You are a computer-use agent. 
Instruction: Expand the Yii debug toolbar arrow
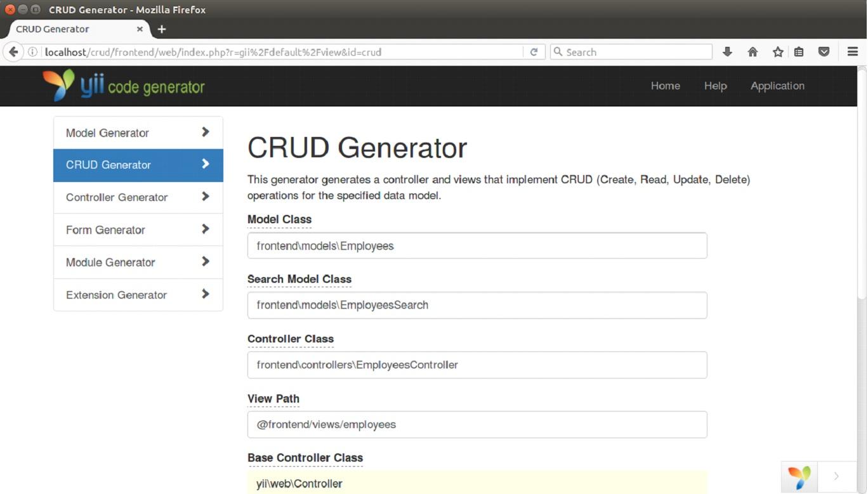click(836, 477)
